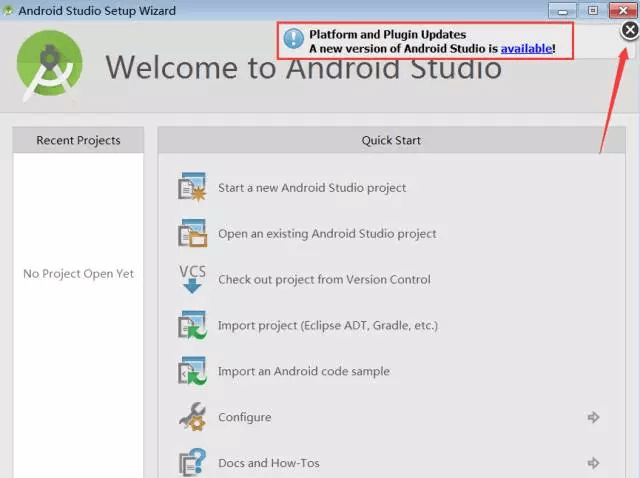Screen dimensions: 640x478
Task: Click the Import Android code sample icon
Action: [192, 371]
